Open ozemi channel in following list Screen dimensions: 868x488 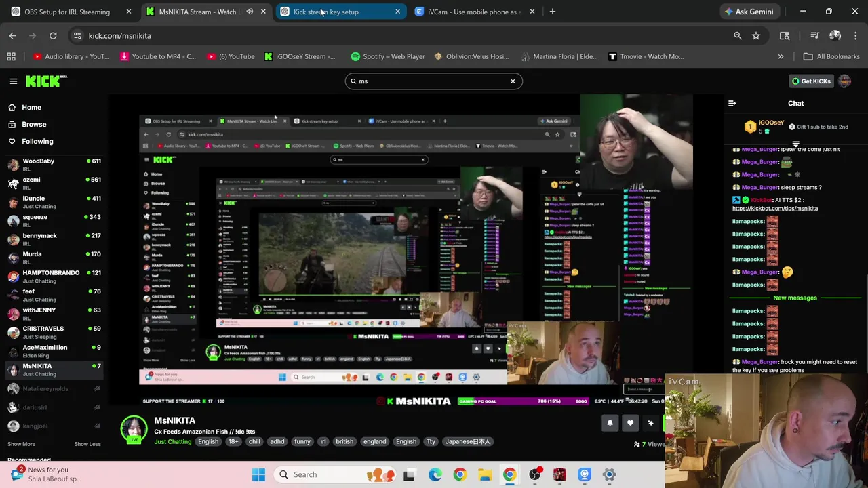click(x=54, y=183)
